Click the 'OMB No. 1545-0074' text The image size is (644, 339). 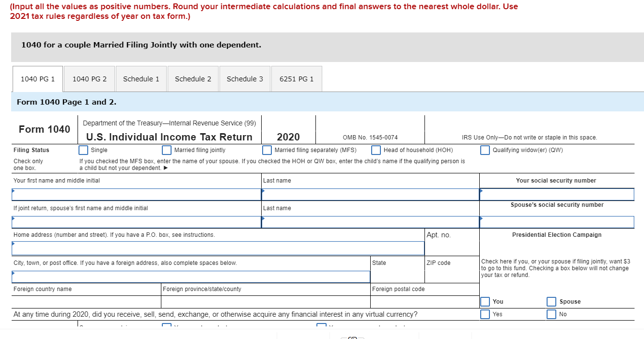click(x=370, y=138)
